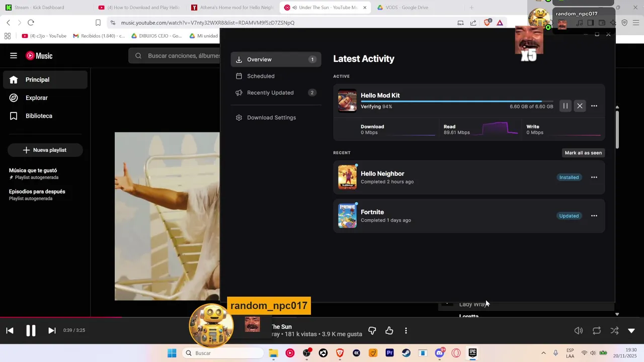Open Discord from the taskbar
This screenshot has height=362, width=644.
click(439, 353)
